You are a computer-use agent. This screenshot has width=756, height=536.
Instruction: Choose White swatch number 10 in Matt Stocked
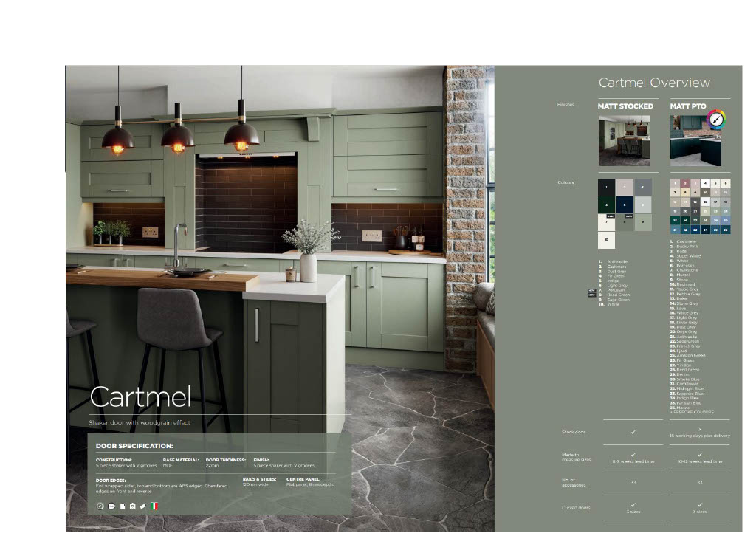tap(606, 240)
